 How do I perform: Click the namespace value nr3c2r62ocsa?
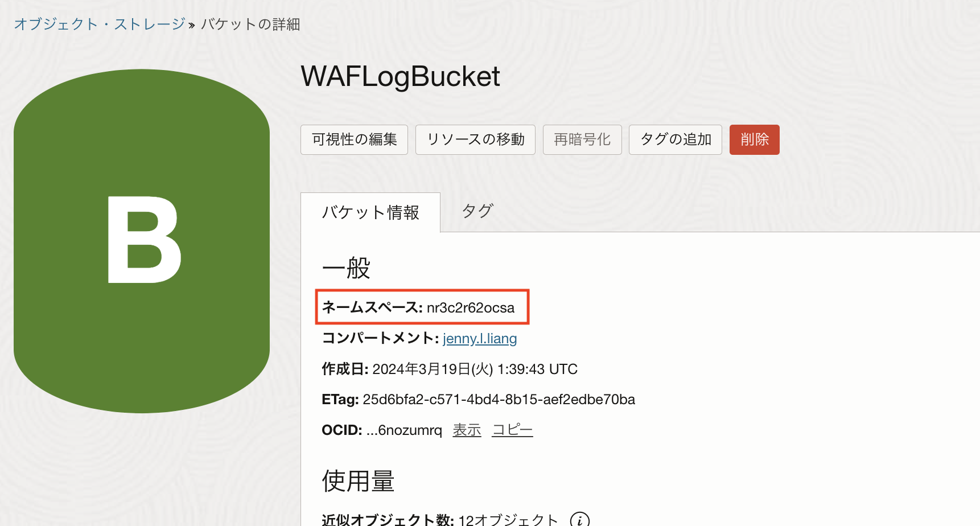(471, 308)
